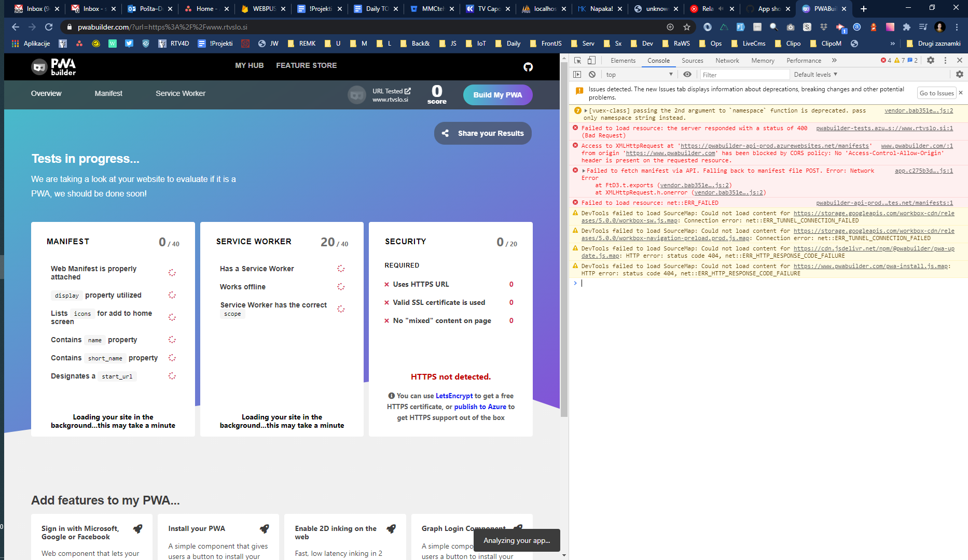This screenshot has width=968, height=560.
Task: Open the Service Worker section tab
Action: 181,93
